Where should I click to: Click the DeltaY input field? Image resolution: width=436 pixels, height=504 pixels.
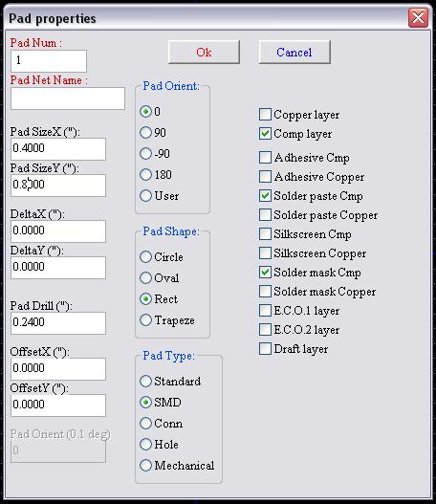tap(58, 268)
